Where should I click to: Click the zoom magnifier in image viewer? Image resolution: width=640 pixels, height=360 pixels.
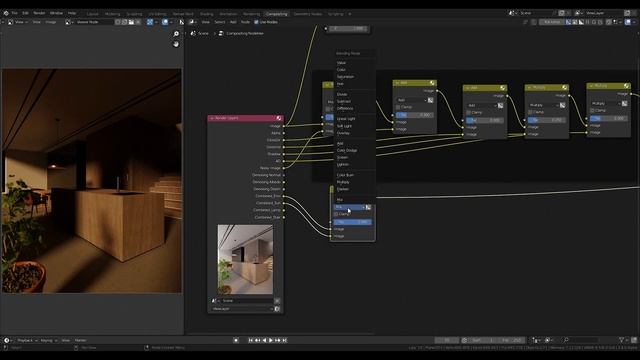176,34
